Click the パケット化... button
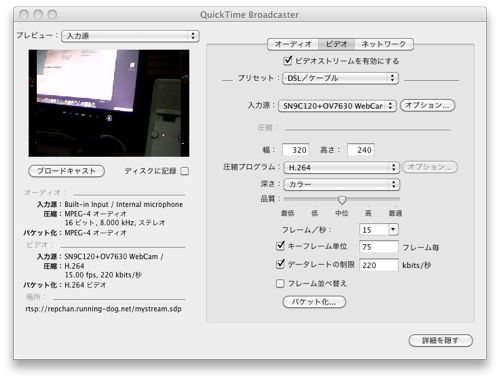Screen dimensions: 500x380 coord(314,302)
